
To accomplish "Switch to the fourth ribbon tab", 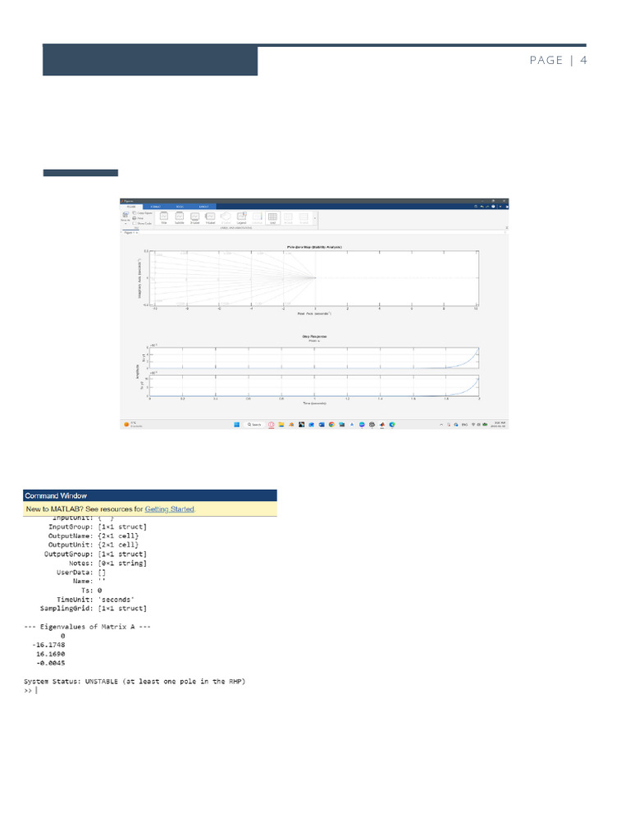I will pyautogui.click(x=203, y=206).
